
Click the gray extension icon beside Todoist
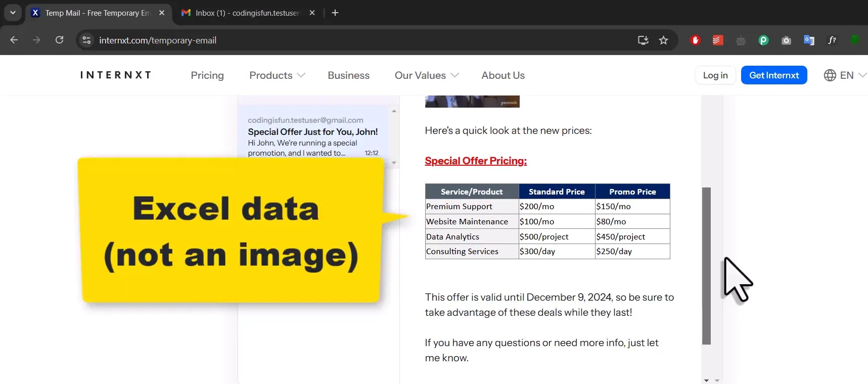coord(741,40)
